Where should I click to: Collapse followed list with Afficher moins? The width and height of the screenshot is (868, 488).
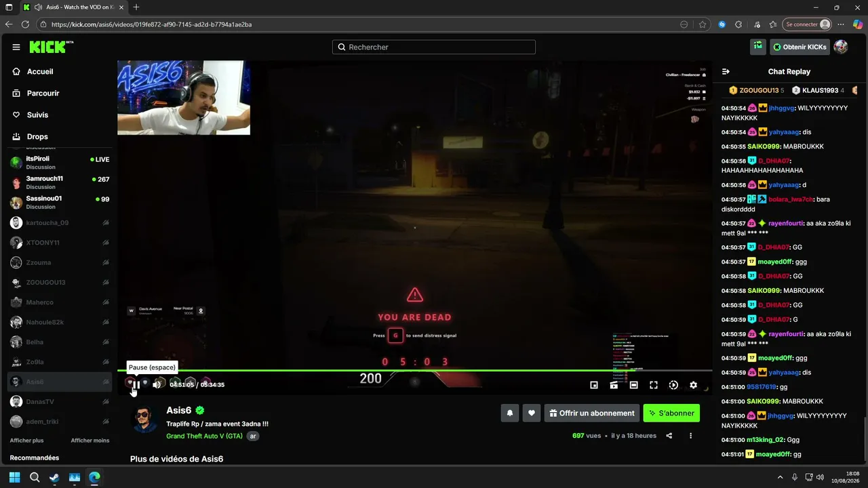(x=90, y=441)
